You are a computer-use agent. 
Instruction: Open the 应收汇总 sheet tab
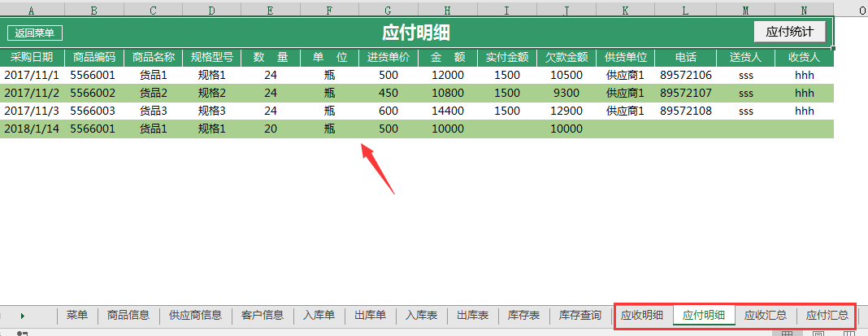point(766,316)
